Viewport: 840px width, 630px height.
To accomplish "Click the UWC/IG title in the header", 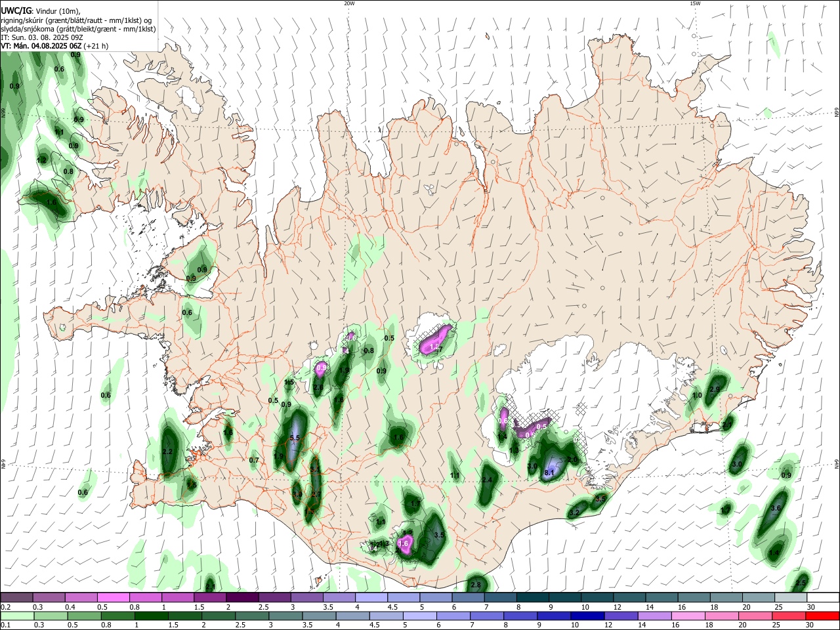I will [16, 11].
